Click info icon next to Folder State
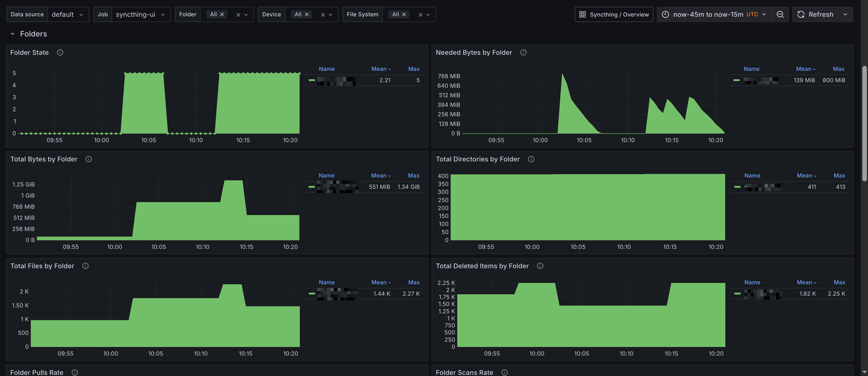The width and height of the screenshot is (868, 376). 60,53
